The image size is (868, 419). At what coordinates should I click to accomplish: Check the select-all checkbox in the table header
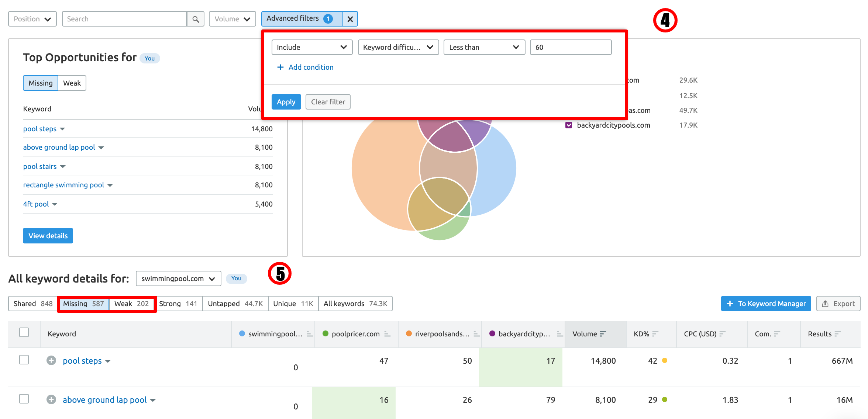pyautogui.click(x=24, y=332)
